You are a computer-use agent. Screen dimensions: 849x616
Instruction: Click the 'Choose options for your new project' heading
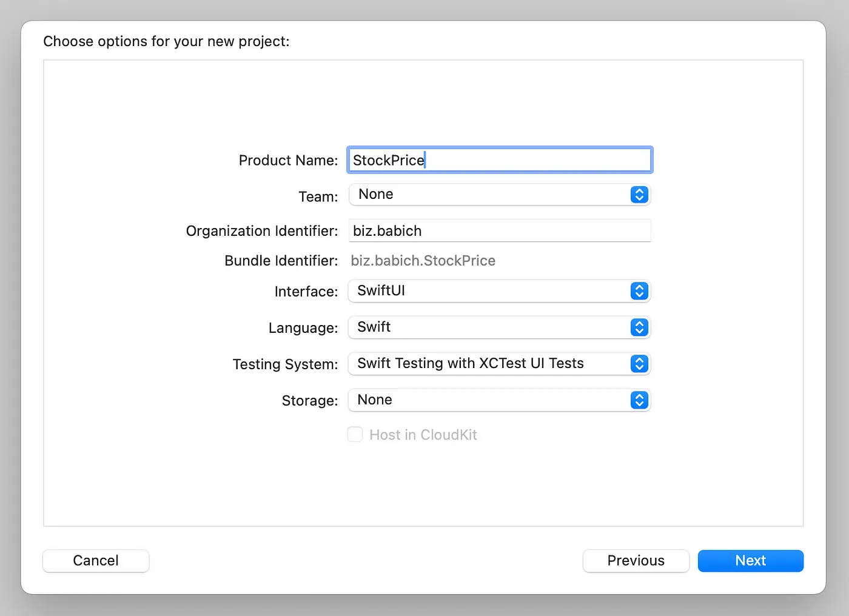point(166,41)
